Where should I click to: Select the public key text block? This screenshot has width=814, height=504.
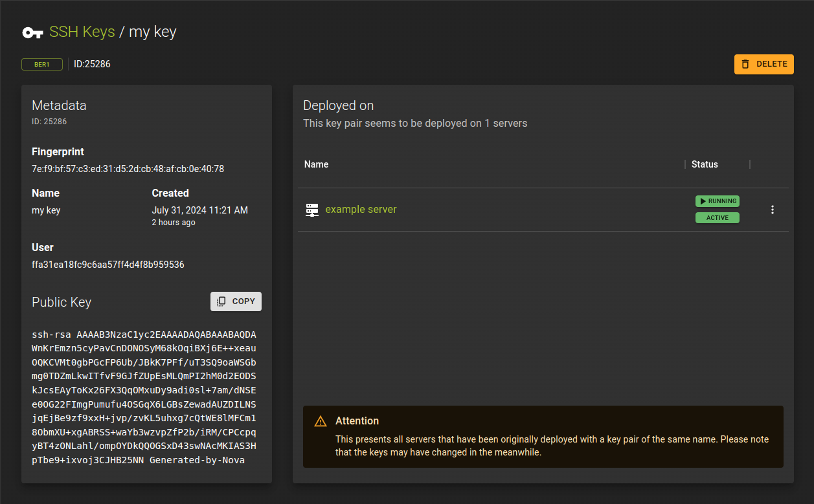[144, 397]
